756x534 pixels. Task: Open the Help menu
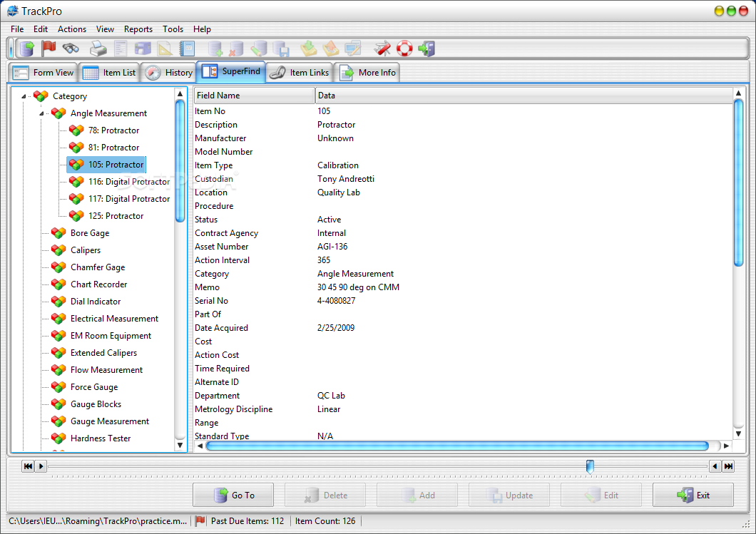point(202,29)
